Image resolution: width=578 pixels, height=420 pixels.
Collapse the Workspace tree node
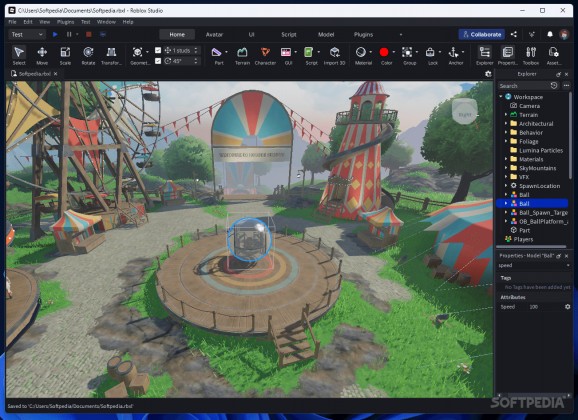click(501, 97)
